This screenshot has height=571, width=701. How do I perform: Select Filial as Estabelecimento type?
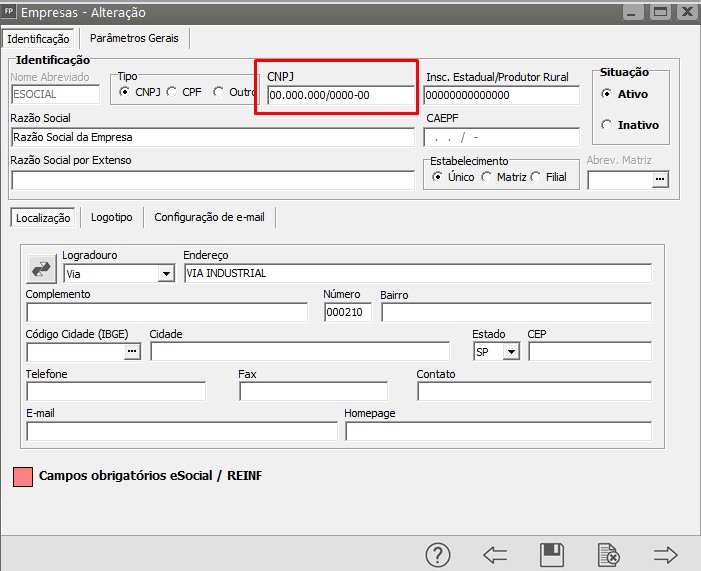point(536,177)
